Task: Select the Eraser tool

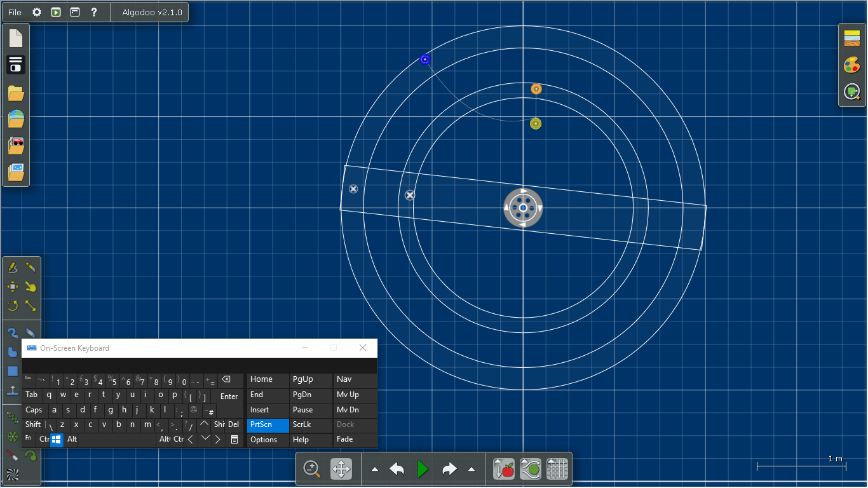Action: point(31,333)
